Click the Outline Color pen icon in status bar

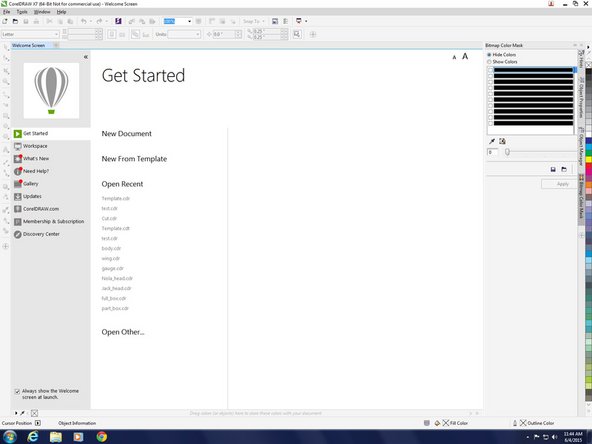(515, 423)
